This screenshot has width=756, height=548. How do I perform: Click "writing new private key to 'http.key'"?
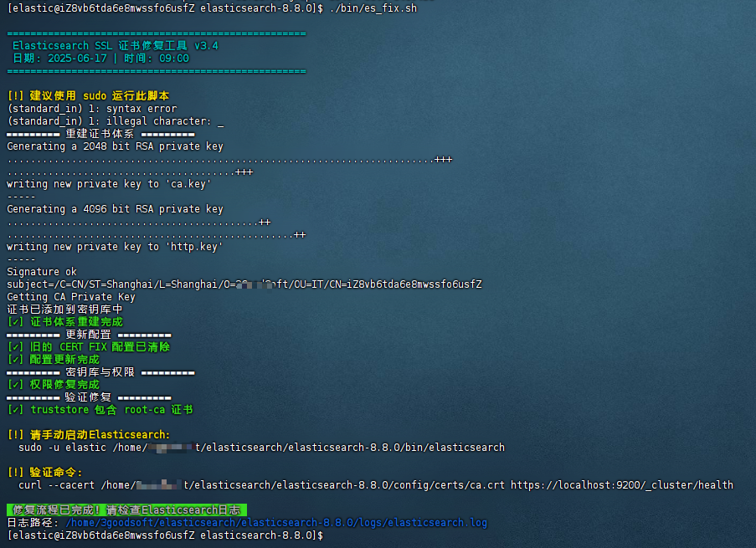point(115,246)
